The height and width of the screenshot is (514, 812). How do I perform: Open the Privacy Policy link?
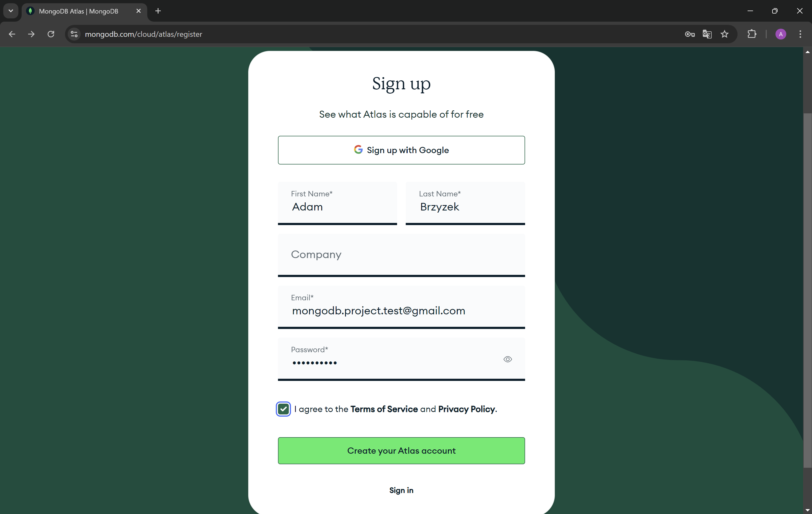[x=467, y=409]
